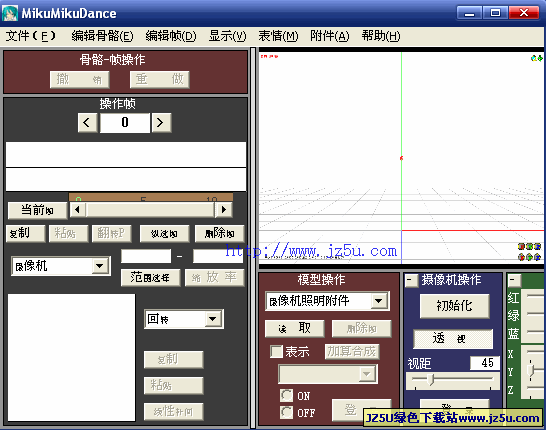
Task: Go to previous frame with the < button
Action: tap(87, 123)
